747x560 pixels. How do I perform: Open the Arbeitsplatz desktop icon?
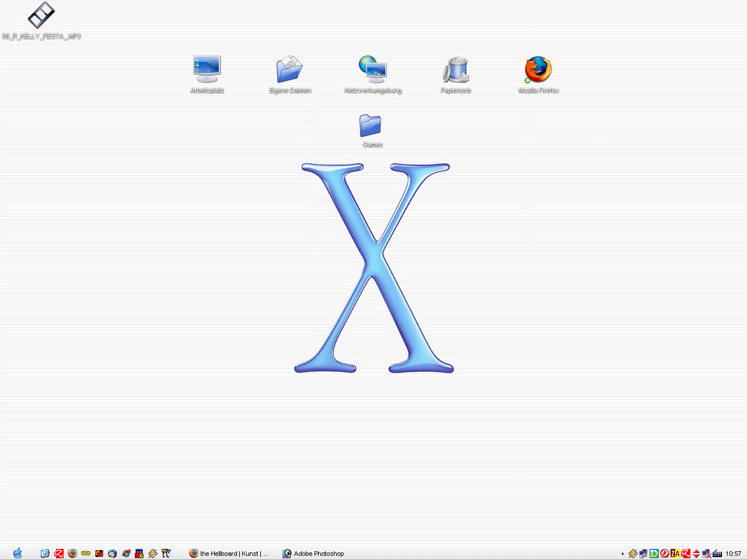pos(207,70)
